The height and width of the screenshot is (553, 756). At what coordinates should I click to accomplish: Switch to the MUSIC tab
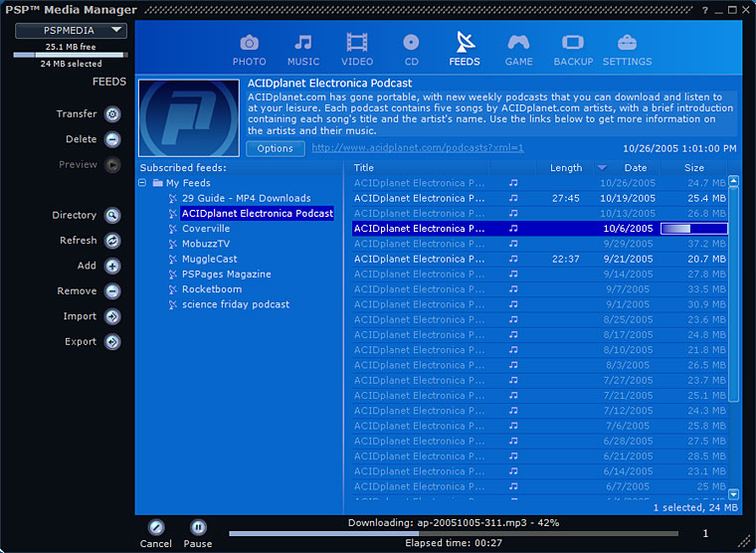click(303, 49)
